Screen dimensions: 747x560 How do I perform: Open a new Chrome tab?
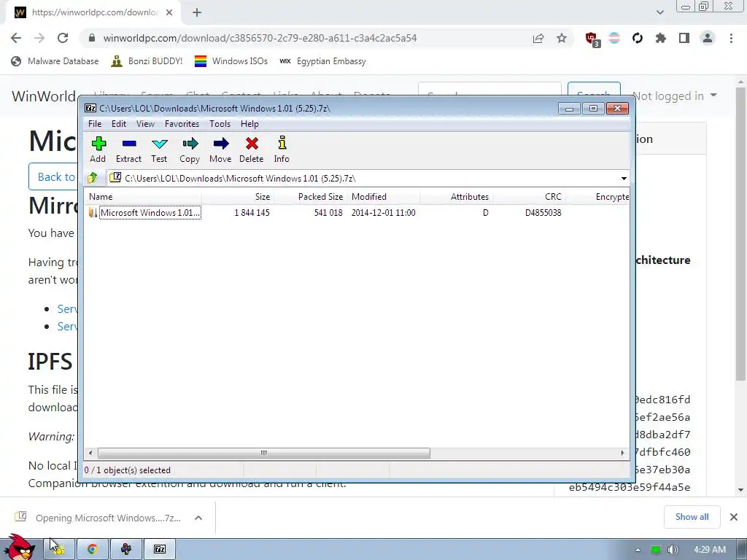click(197, 12)
